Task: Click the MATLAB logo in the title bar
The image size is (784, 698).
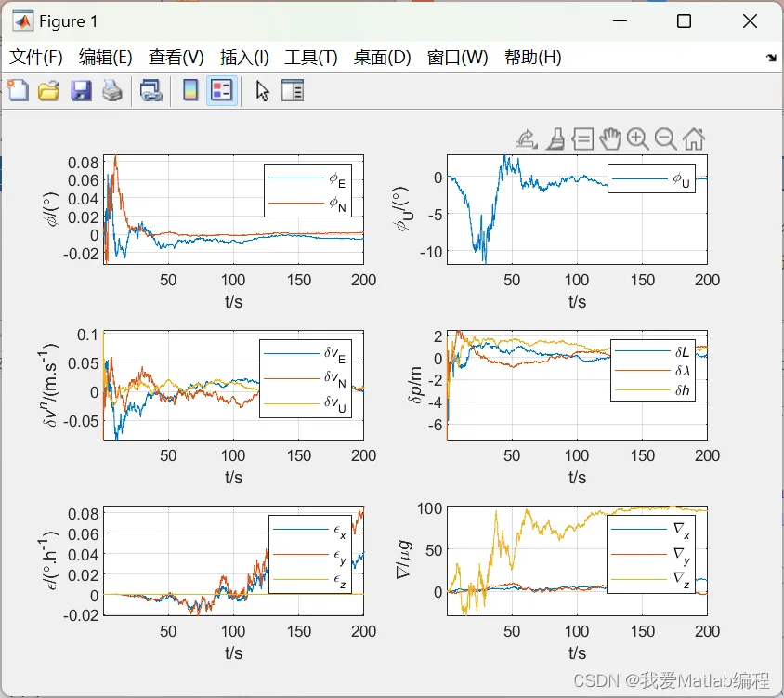Action: point(22,21)
